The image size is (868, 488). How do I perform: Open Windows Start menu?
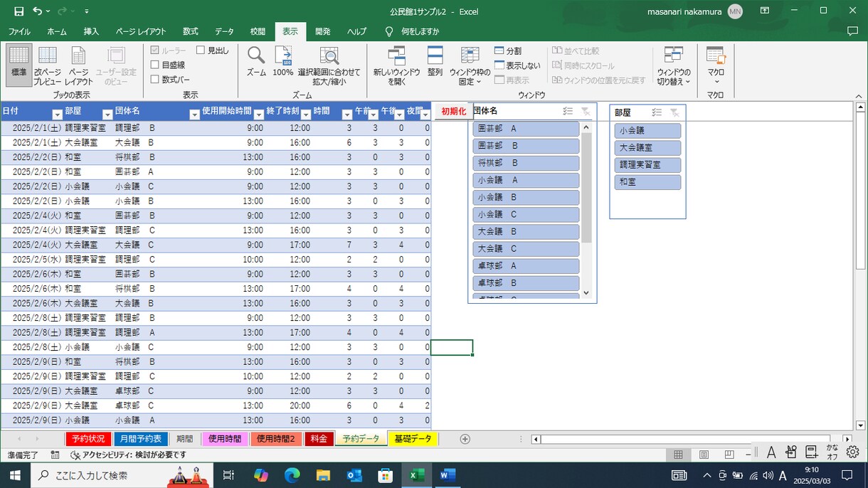pos(14,474)
